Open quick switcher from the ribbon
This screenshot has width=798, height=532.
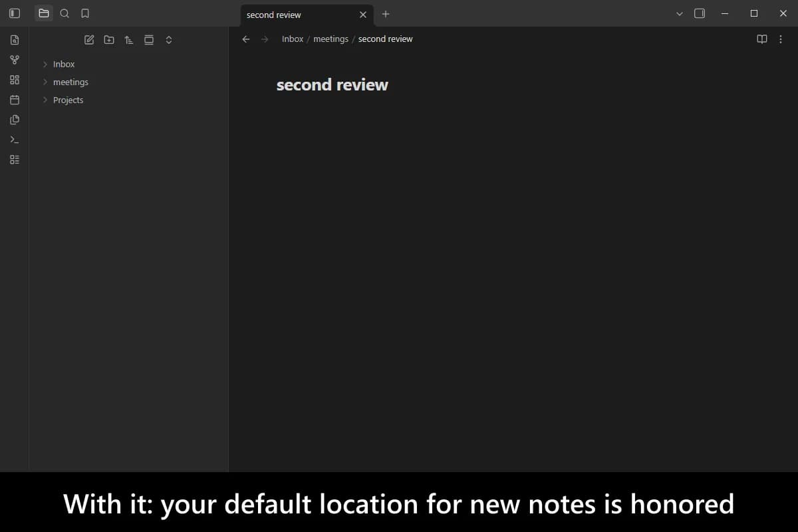(x=15, y=40)
